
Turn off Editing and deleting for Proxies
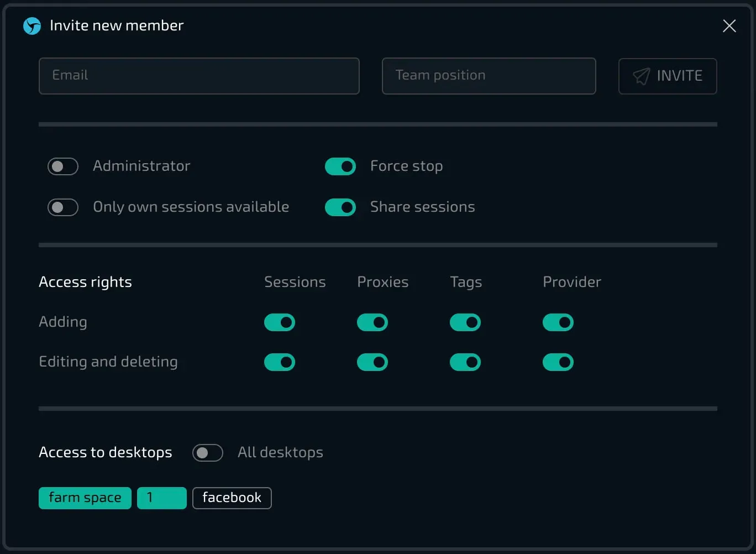[372, 362]
